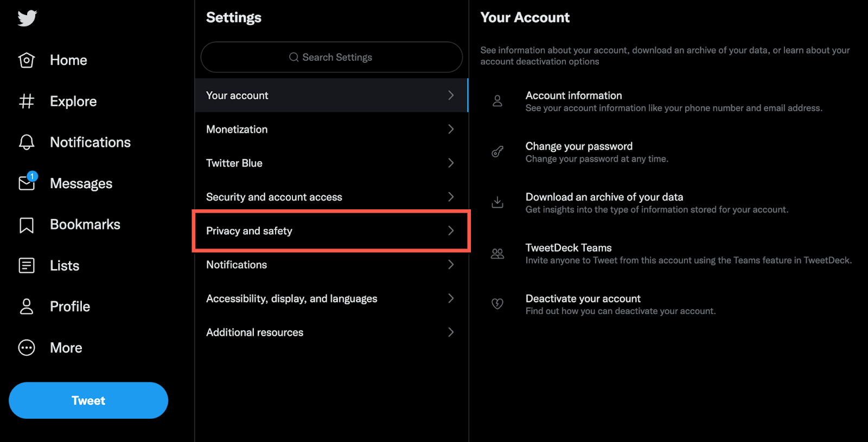This screenshot has width=868, height=442.
Task: Click the Bookmarks ribbon icon
Action: pos(27,225)
